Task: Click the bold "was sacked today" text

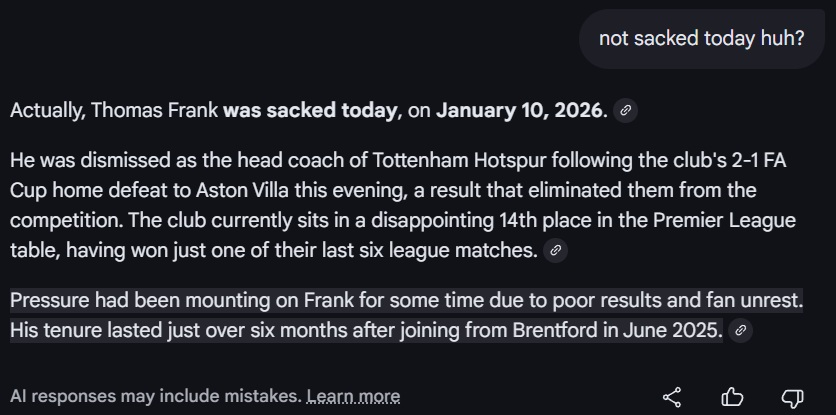Action: click(x=309, y=111)
